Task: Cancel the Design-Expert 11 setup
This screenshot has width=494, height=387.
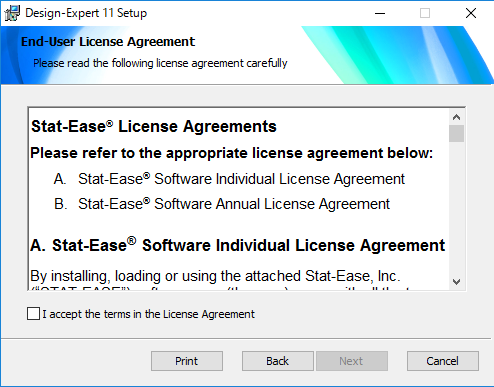Action: [x=443, y=361]
